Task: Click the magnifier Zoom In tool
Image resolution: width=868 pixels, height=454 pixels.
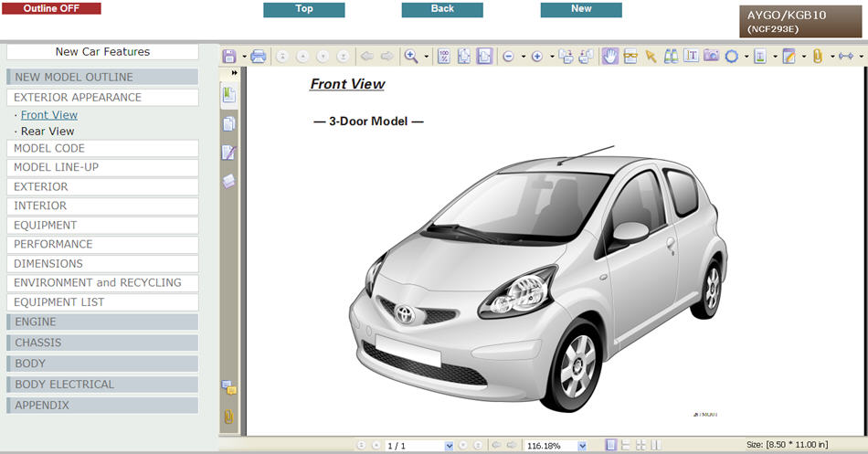Action: click(411, 57)
